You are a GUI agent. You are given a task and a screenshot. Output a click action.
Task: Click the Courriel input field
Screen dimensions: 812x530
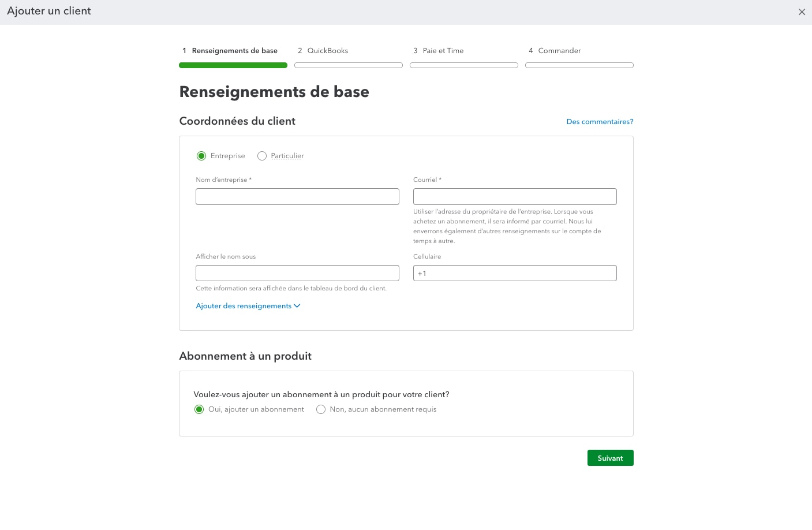(515, 196)
